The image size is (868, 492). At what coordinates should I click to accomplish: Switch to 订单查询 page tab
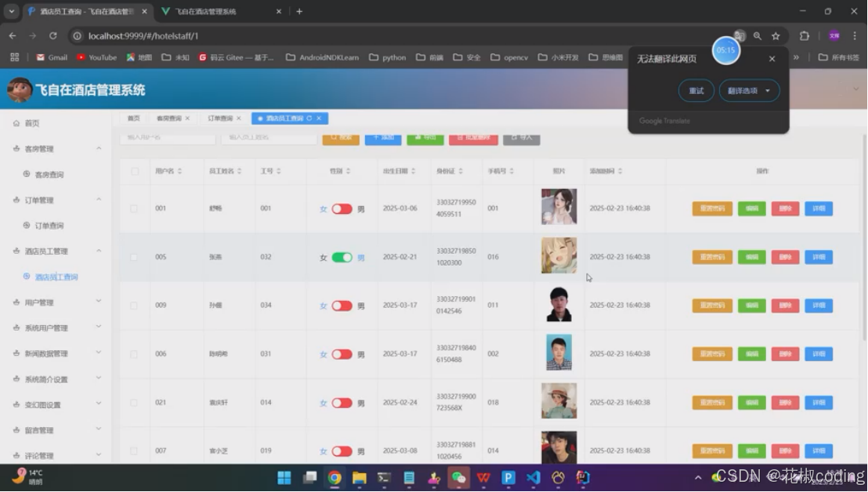[220, 118]
